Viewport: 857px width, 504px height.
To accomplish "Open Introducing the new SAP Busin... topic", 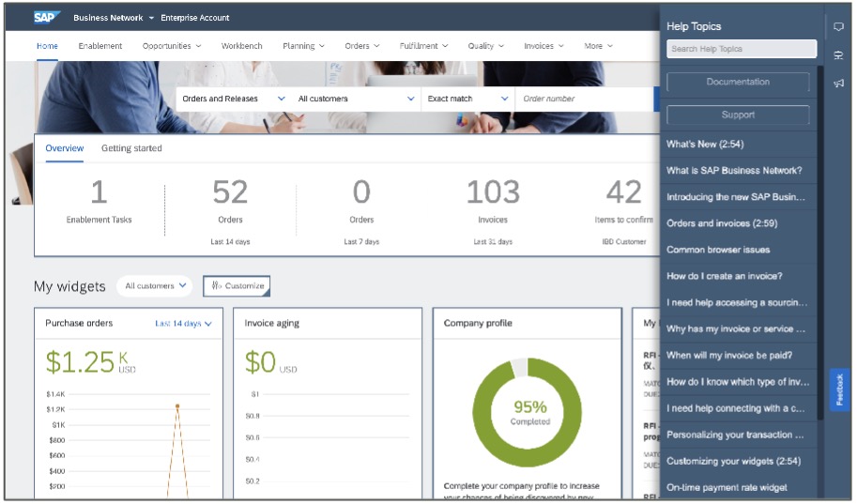I will pyautogui.click(x=739, y=197).
